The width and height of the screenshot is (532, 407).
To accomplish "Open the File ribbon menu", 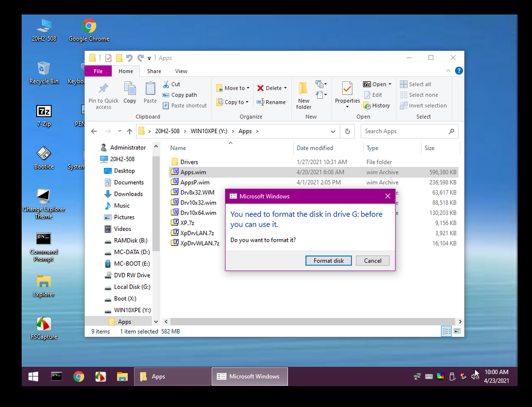I will tap(98, 71).
